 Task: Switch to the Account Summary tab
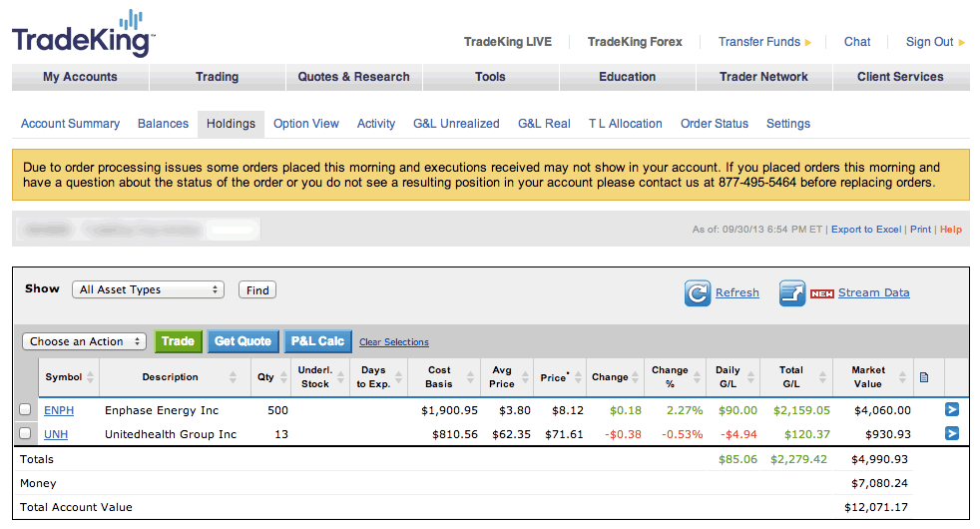[x=70, y=124]
